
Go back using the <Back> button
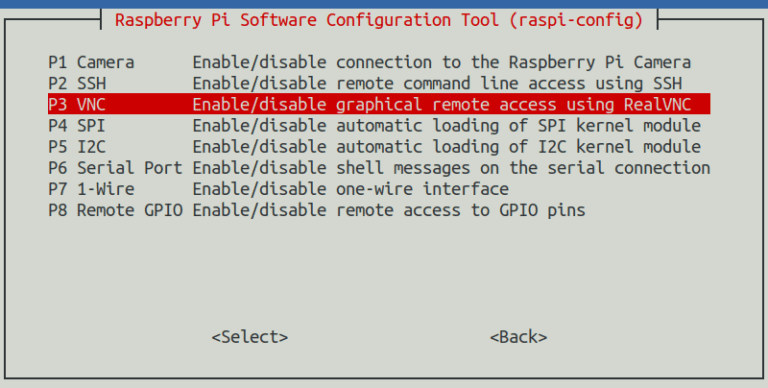(x=519, y=337)
